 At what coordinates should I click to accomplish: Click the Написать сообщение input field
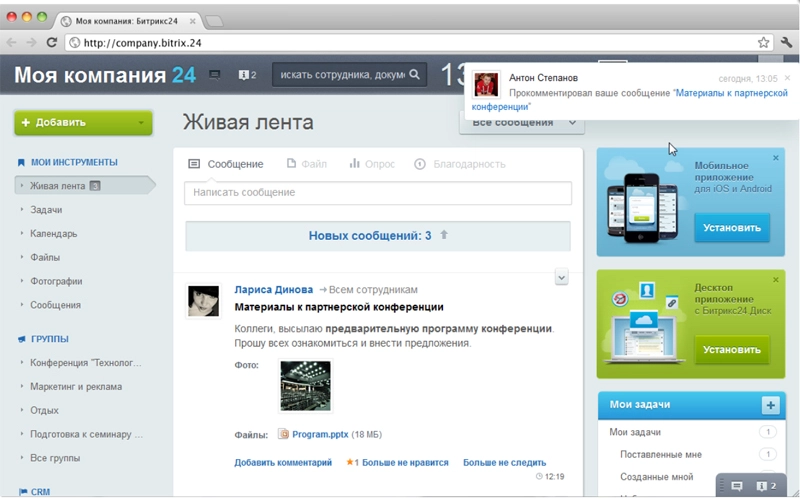click(378, 192)
